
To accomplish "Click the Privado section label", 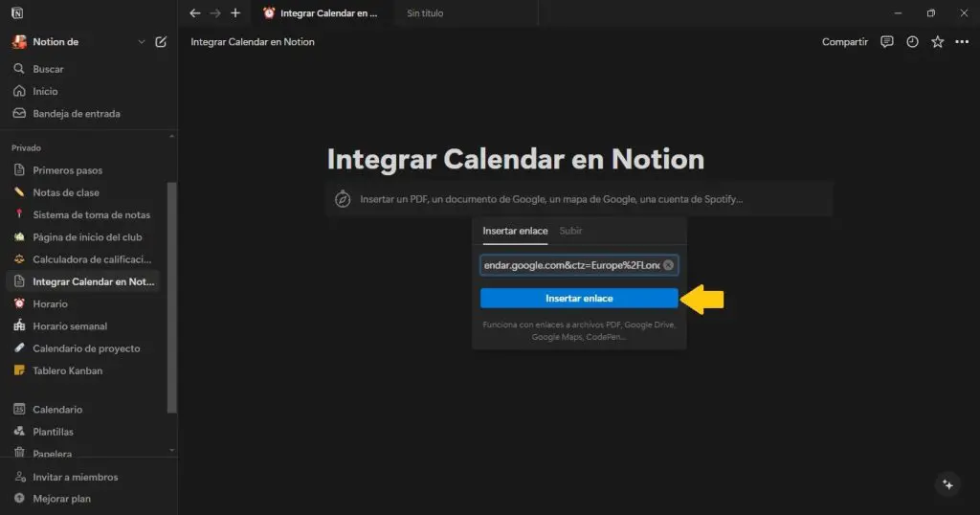I will click(x=26, y=148).
